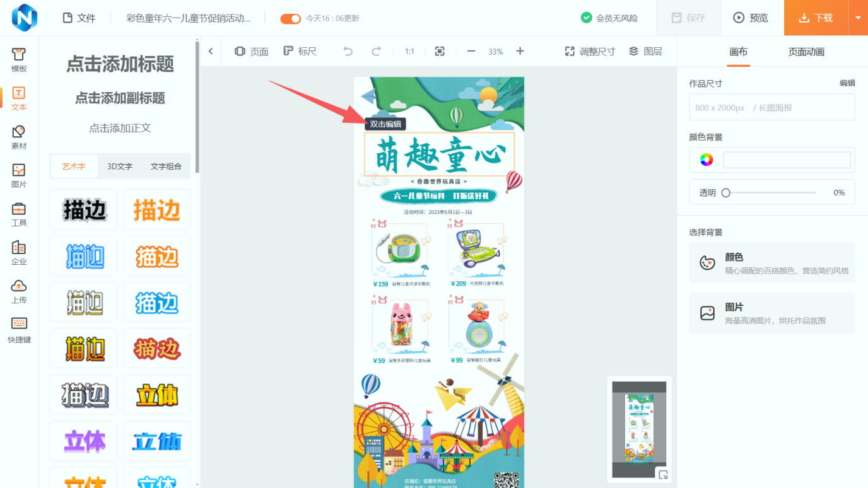Click the app logo icon
This screenshot has width=868, height=488.
24,17
